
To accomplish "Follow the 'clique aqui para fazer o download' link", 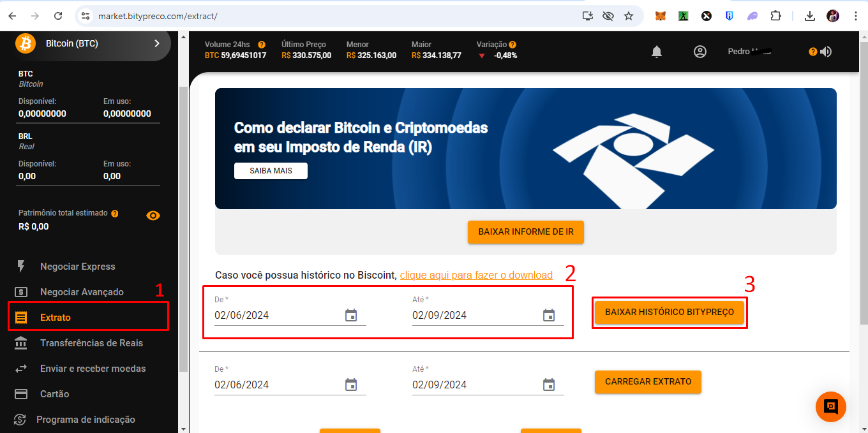I will pos(476,275).
